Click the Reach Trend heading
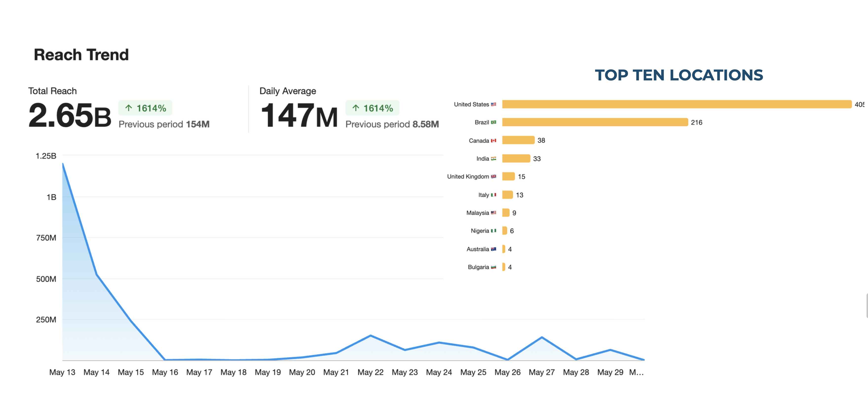Viewport: 868px width, 405px height. point(81,55)
